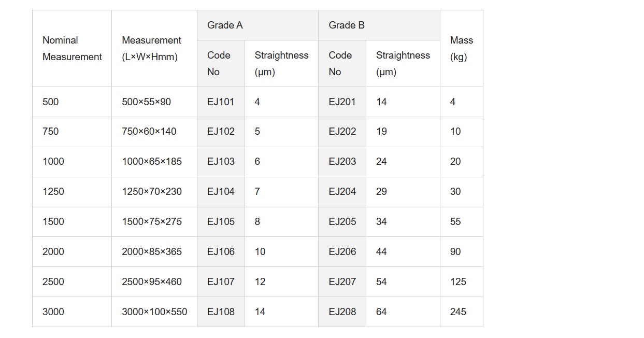Click the Grade B header cell

coord(379,25)
